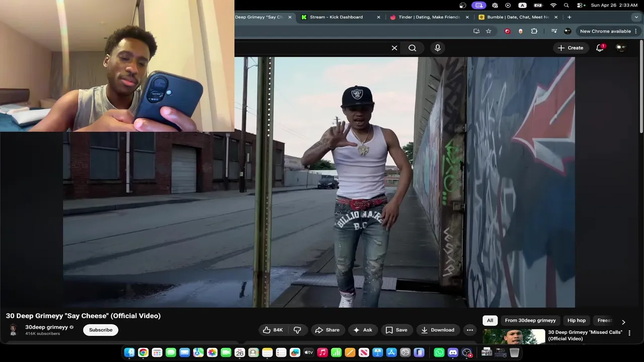Select the Hip hop chip
This screenshot has width=644, height=362.
(x=577, y=320)
